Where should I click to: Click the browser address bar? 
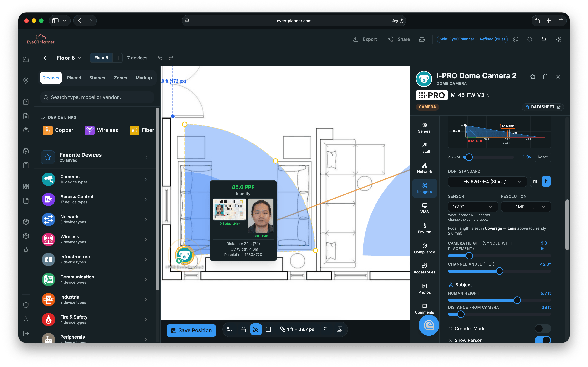coord(294,21)
